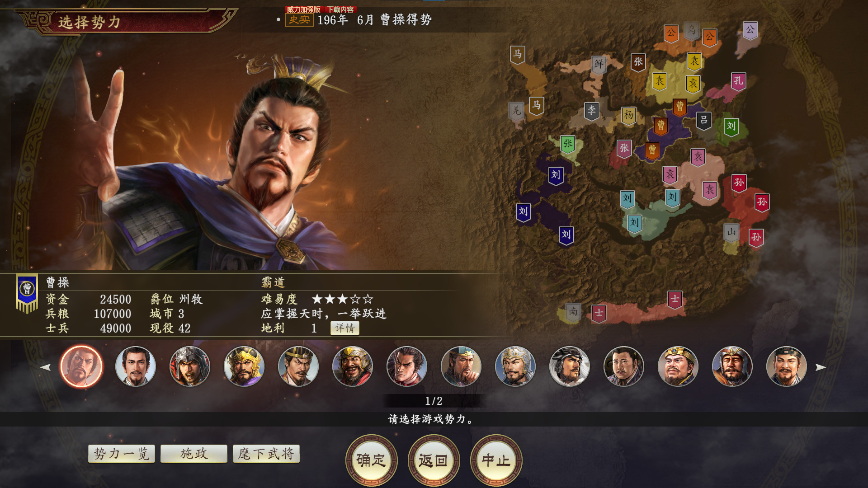Click the 南 faction flag on map
The width and height of the screenshot is (868, 488).
pyautogui.click(x=573, y=312)
